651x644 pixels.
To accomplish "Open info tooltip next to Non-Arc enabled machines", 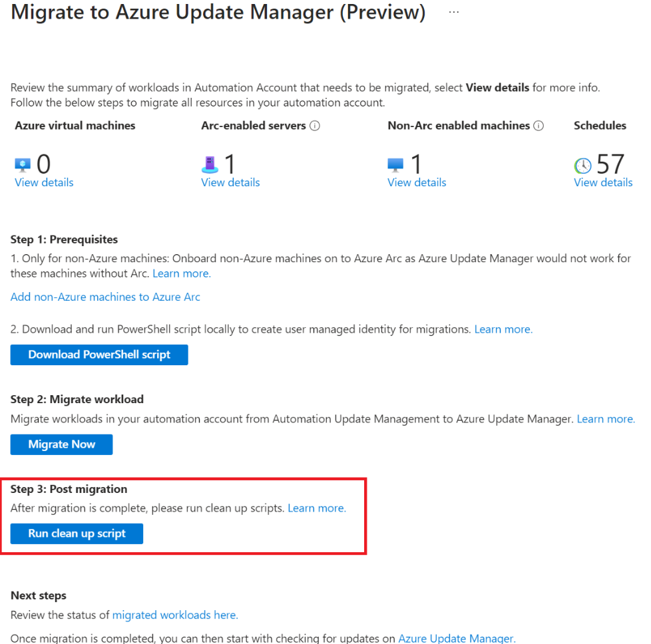I will coord(539,126).
